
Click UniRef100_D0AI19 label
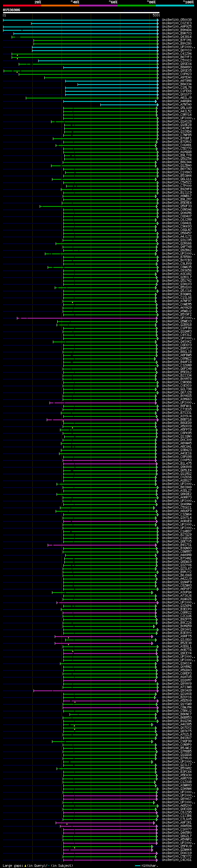click(x=177, y=853)
